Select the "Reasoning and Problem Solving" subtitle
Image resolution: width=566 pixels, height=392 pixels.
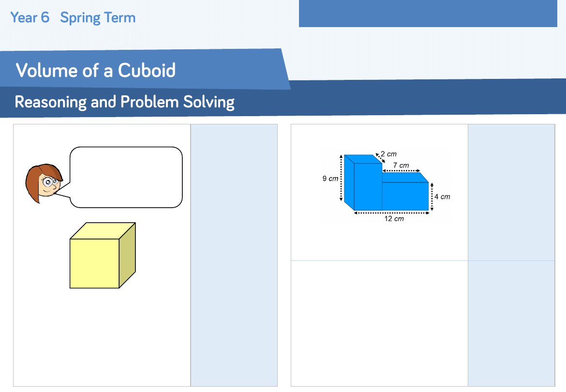click(x=124, y=102)
